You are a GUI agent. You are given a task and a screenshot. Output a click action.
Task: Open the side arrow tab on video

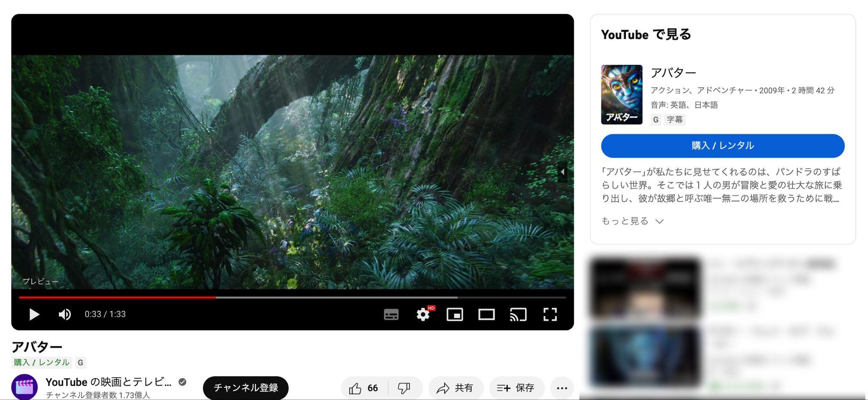562,172
